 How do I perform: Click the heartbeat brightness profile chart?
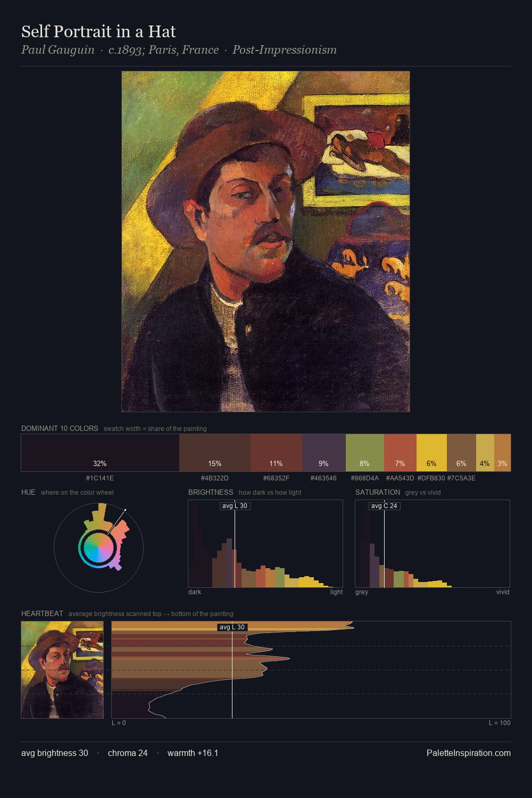[311, 670]
